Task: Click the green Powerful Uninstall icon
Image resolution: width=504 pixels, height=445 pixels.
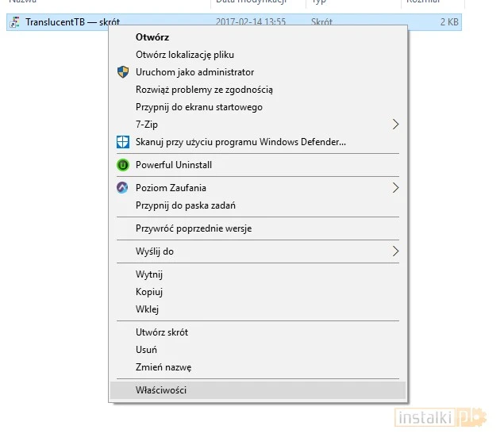Action: click(122, 165)
